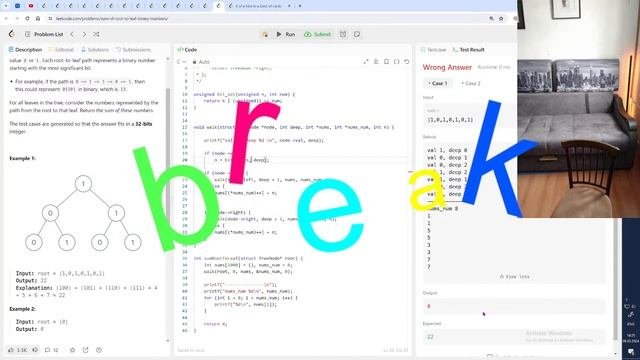
Task: Open the timer icon right of Submit
Action: tap(343, 34)
